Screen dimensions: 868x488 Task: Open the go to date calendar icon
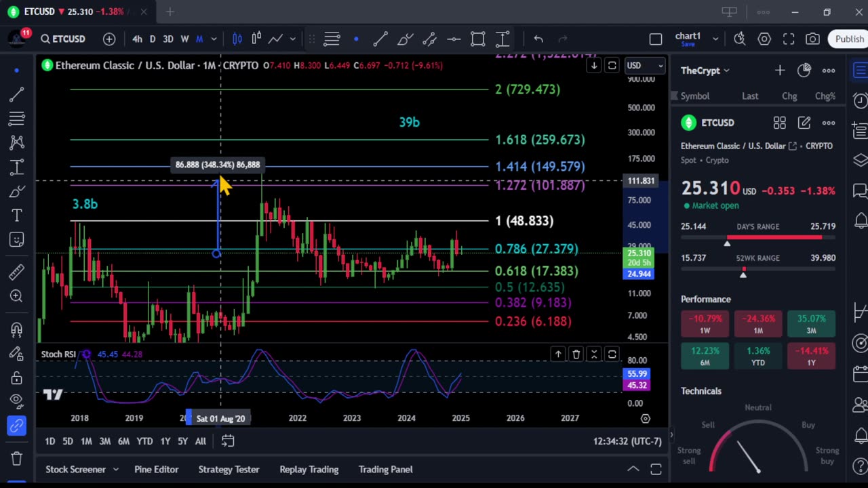click(x=228, y=441)
